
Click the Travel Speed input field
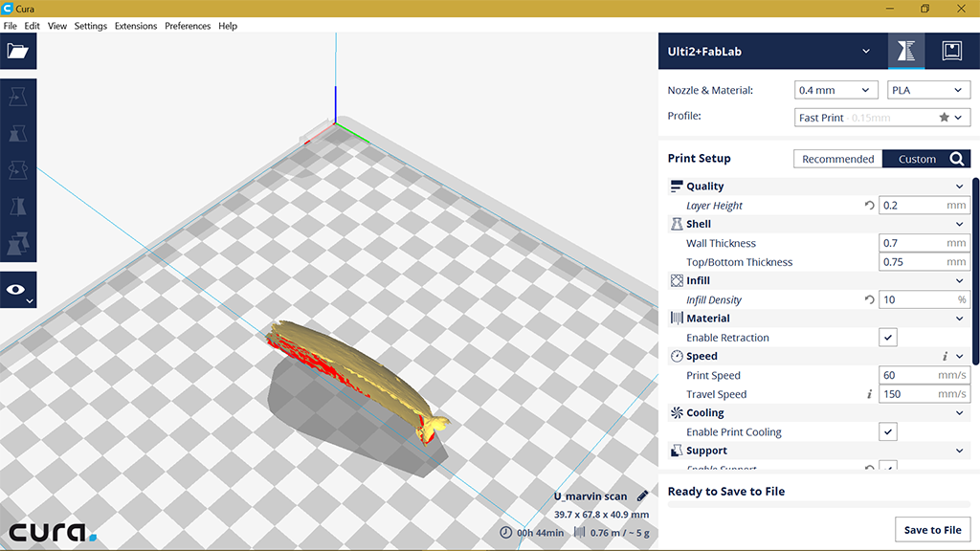point(924,394)
